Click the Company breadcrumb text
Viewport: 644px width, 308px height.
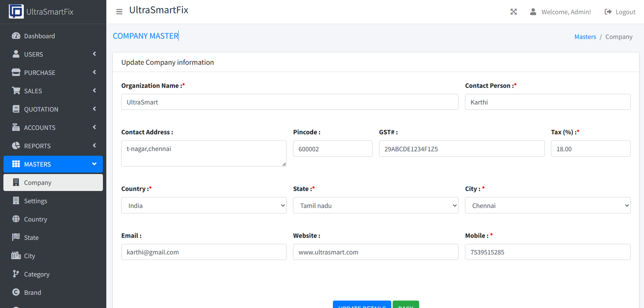click(619, 37)
